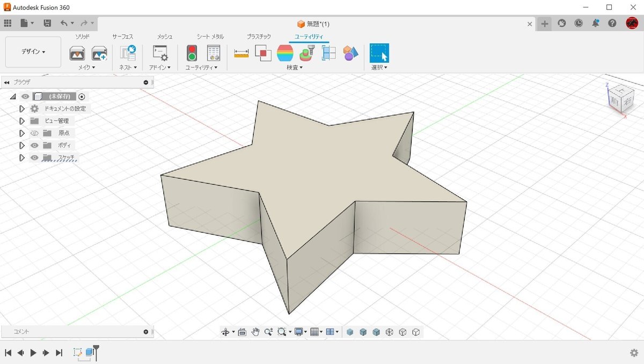Viewport: 644px width, 364px height.
Task: Select the Interference overlapping squares tool
Action: 263,53
